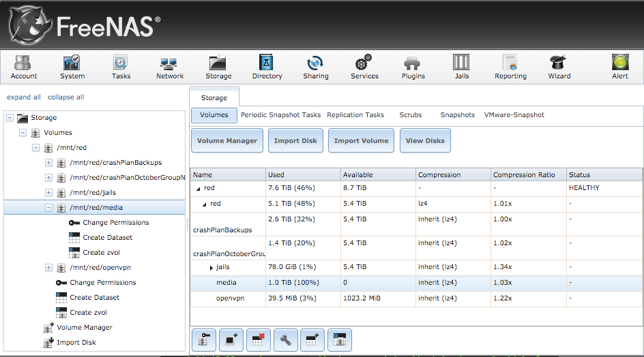This screenshot has height=357, width=644.
Task: Launch the Wizard hat icon
Action: [559, 67]
